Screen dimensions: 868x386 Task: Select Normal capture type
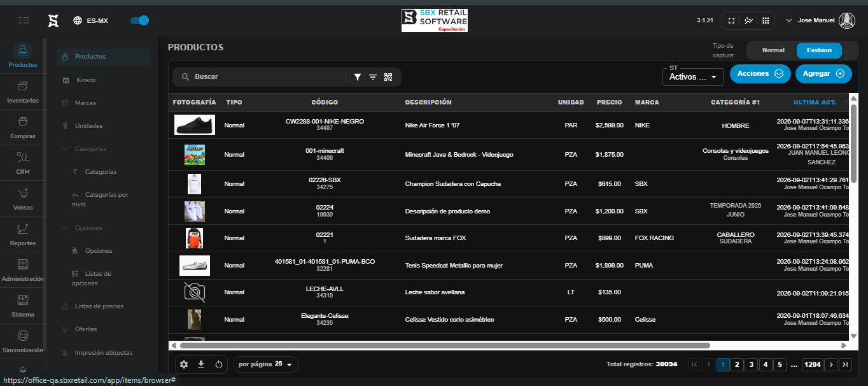point(773,50)
